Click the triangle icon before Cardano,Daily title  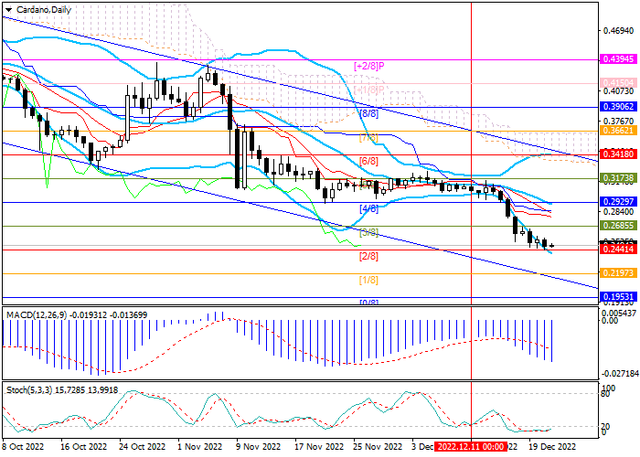pos(9,7)
